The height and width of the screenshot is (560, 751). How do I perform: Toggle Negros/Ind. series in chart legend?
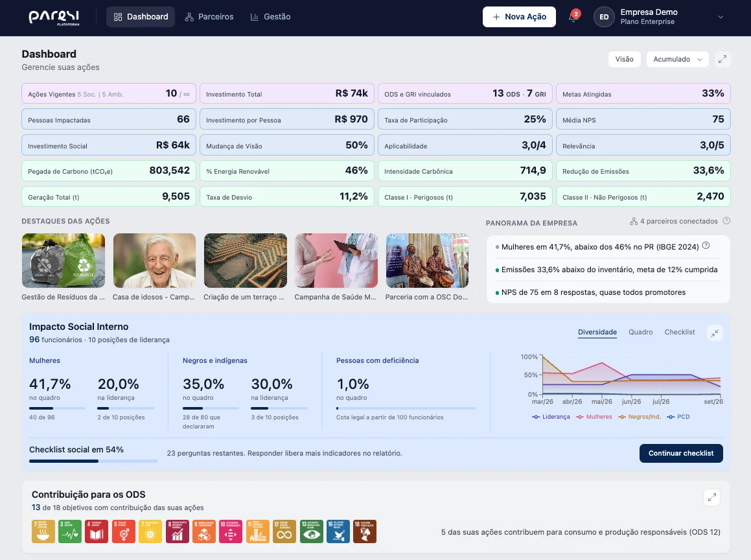tap(640, 417)
